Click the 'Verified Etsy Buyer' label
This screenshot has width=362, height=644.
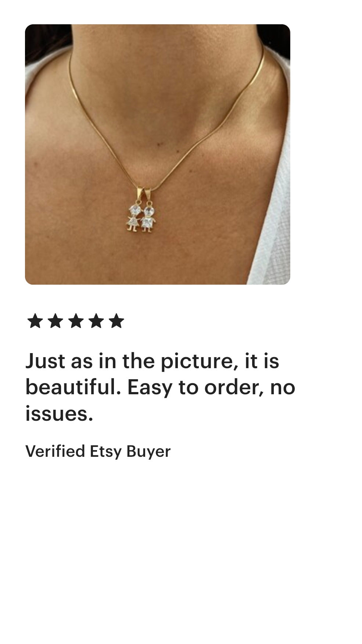98,451
